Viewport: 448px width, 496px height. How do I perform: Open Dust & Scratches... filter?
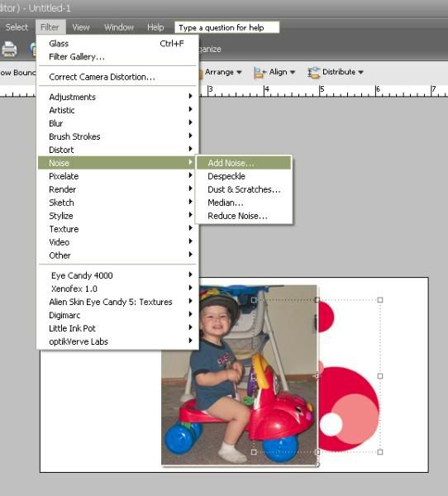pyautogui.click(x=244, y=189)
